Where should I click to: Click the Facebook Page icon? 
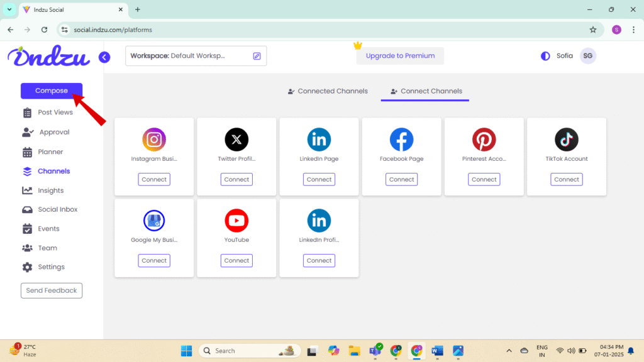[x=402, y=140]
